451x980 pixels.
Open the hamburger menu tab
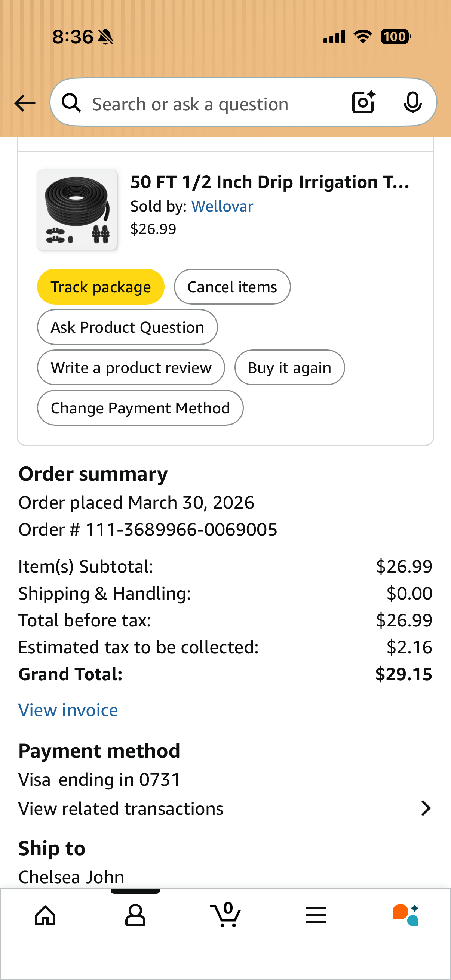[316, 915]
